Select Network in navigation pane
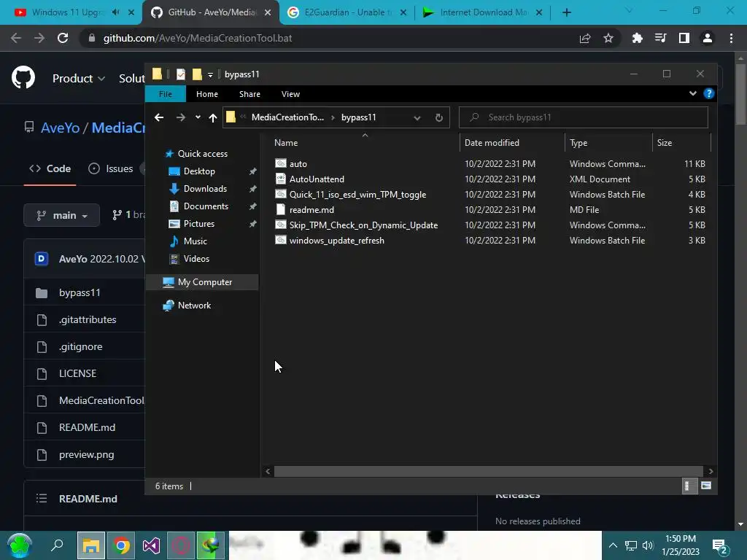Viewport: 747px width, 560px height. pos(194,306)
